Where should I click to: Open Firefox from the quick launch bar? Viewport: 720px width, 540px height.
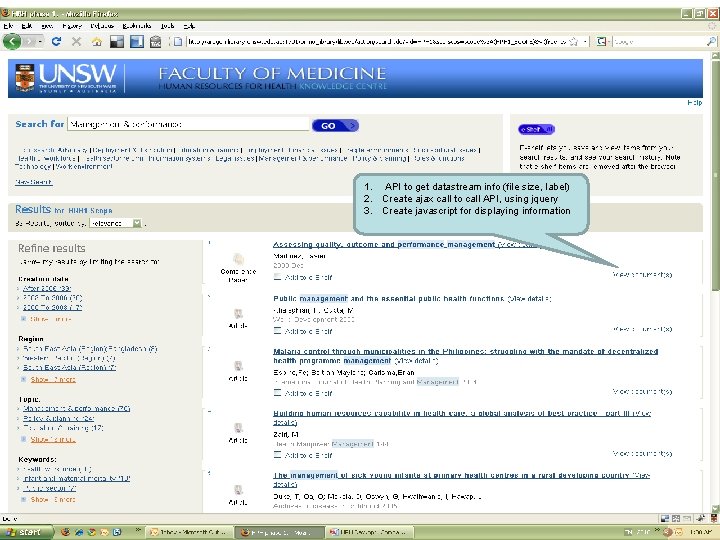click(x=66, y=532)
